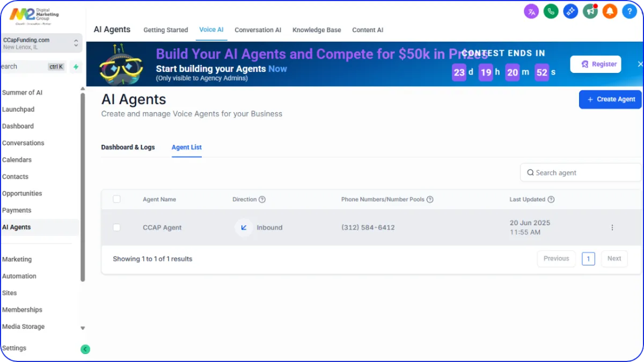The height and width of the screenshot is (362, 644).
Task: Click the Create Agent button
Action: [610, 99]
